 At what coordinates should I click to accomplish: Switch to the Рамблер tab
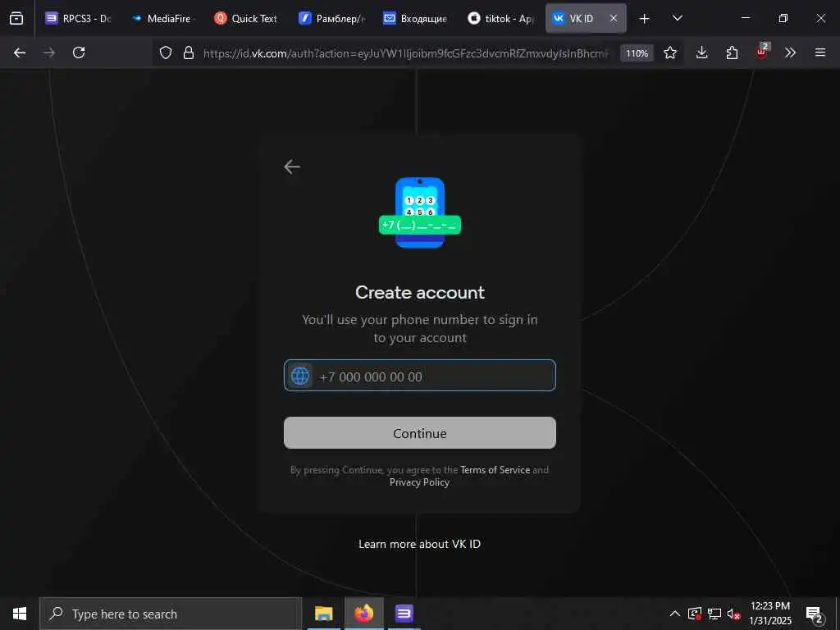tap(331, 18)
